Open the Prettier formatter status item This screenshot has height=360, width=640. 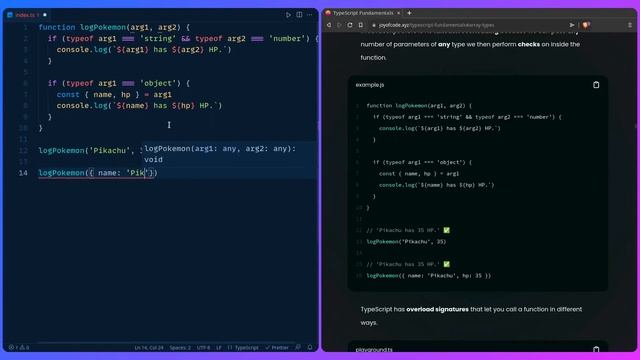point(277,348)
